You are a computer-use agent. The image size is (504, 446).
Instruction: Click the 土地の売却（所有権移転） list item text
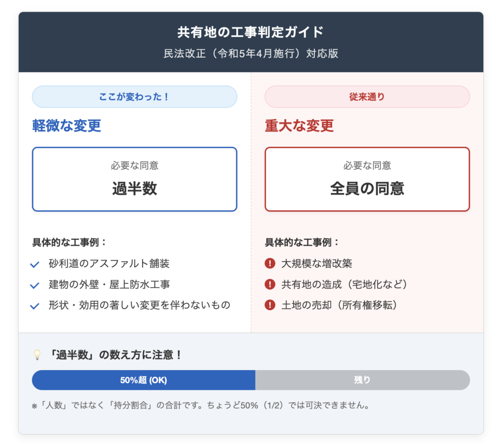[339, 305]
